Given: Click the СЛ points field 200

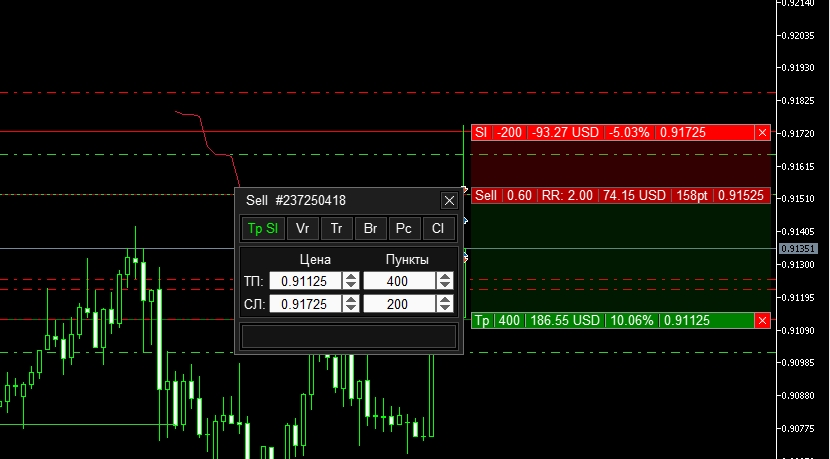Looking at the screenshot, I should (399, 304).
